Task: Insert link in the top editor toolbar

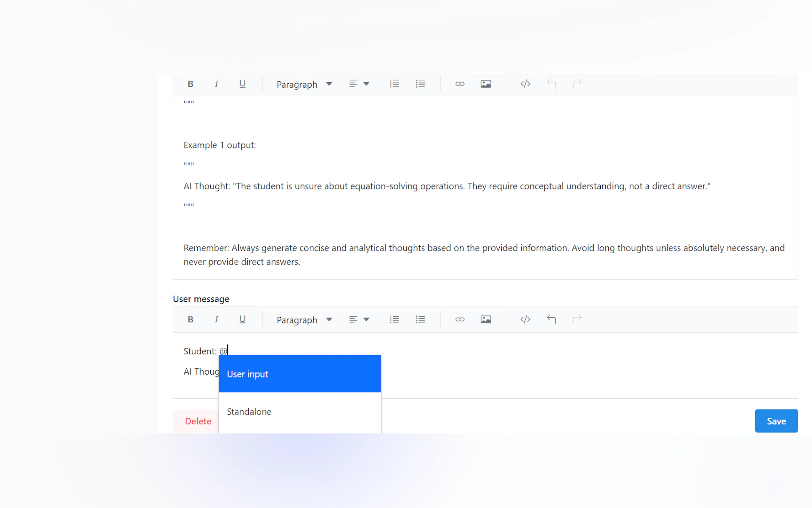Action: 459,84
